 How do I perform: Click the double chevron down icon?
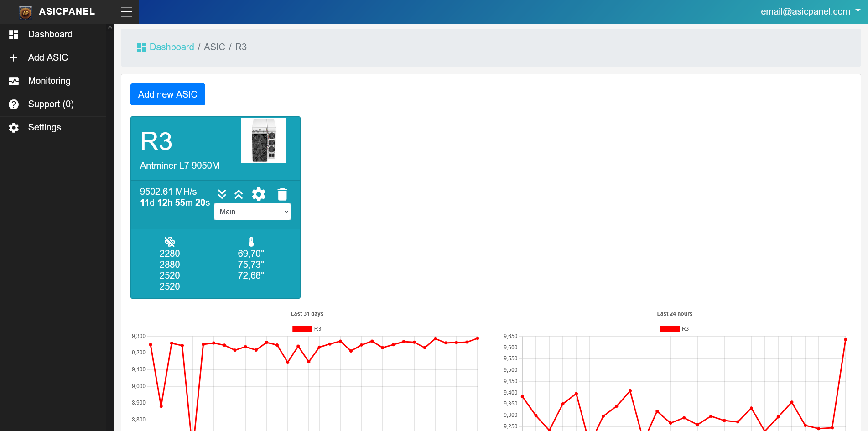pos(222,194)
